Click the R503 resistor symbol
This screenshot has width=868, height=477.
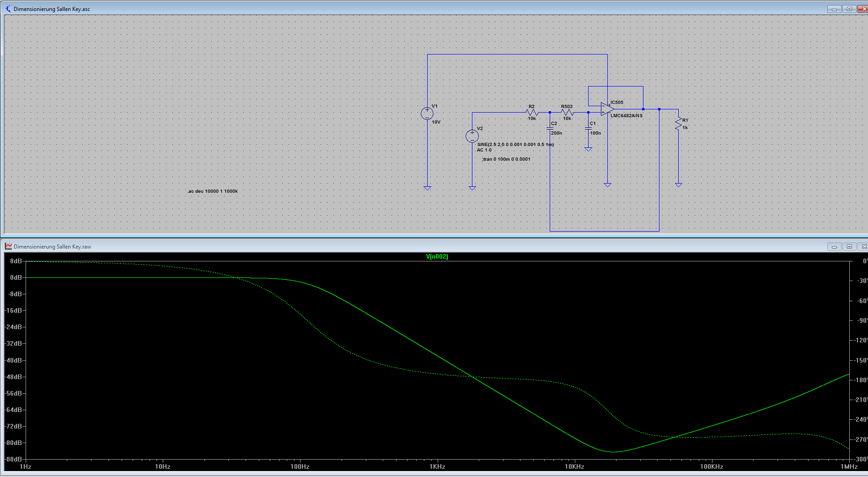pyautogui.click(x=567, y=112)
